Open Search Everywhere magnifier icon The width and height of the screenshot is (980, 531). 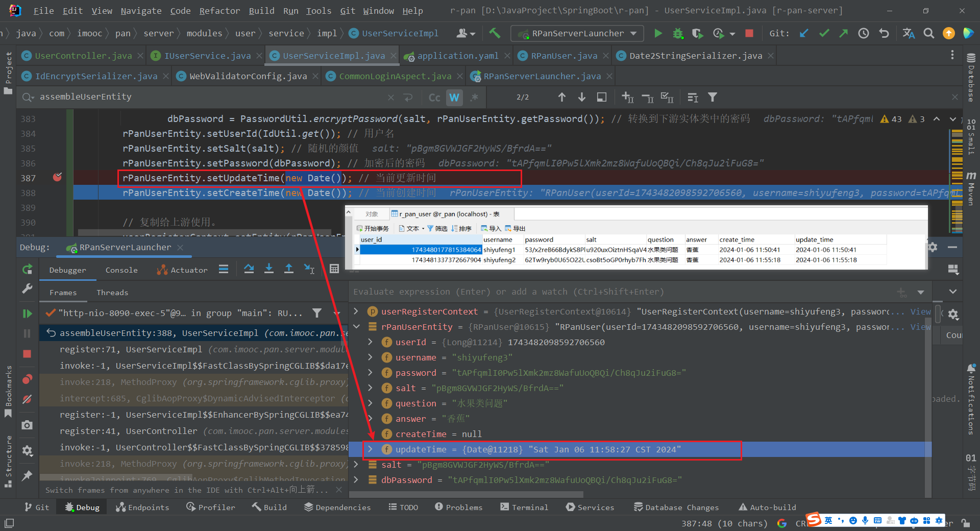click(929, 34)
